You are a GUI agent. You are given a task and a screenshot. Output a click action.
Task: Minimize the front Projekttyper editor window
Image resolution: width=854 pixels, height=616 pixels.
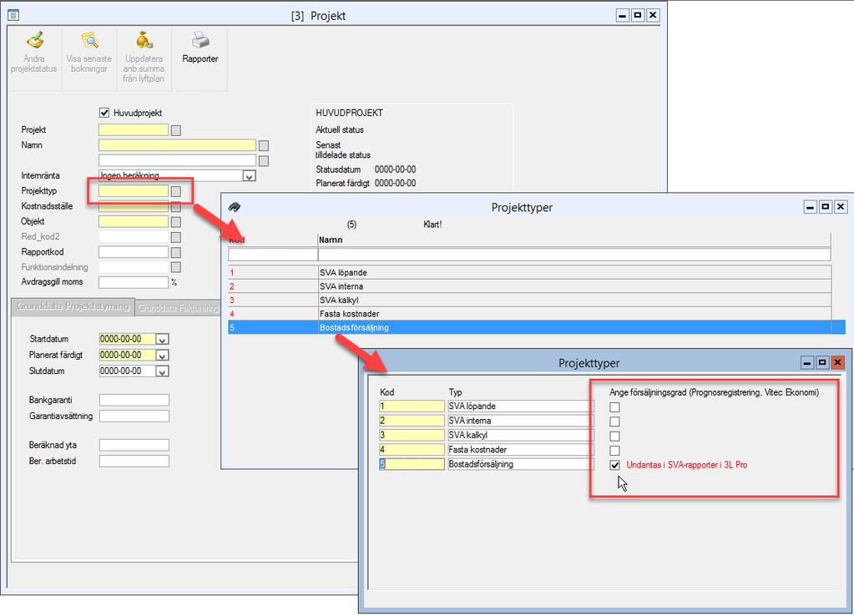coord(807,362)
